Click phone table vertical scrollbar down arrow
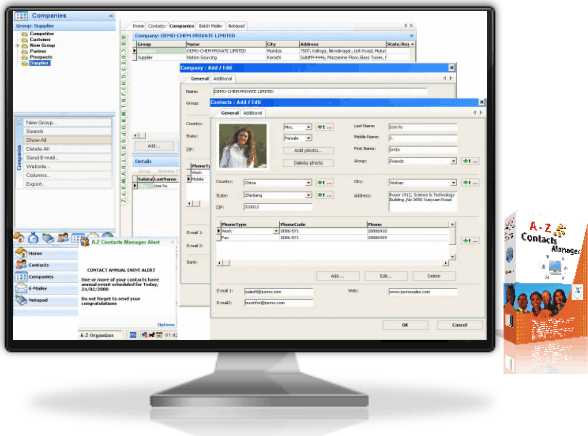Image resolution: width=588 pixels, height=436 pixels. coord(453,257)
